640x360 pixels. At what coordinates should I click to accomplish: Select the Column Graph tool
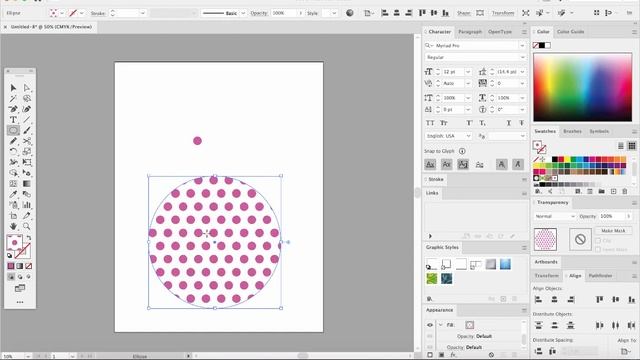click(27, 205)
